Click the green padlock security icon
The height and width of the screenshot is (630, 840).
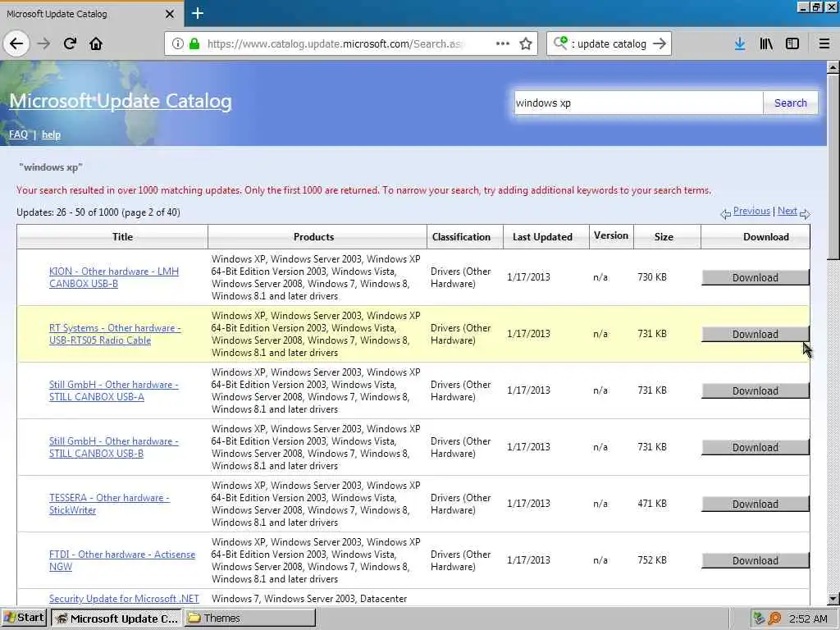click(194, 44)
